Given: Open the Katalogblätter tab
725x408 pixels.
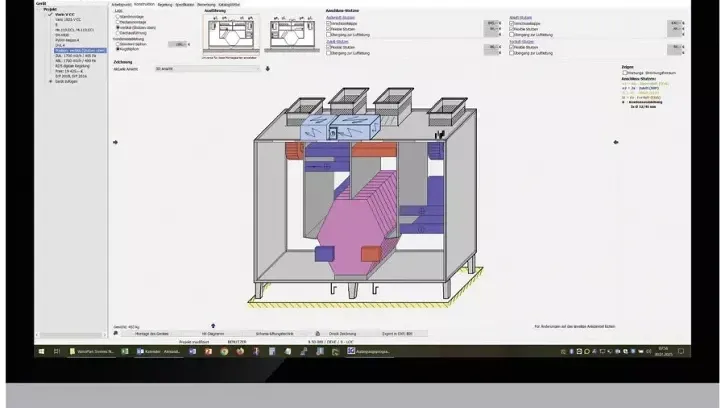Looking at the screenshot, I should pos(229,5).
